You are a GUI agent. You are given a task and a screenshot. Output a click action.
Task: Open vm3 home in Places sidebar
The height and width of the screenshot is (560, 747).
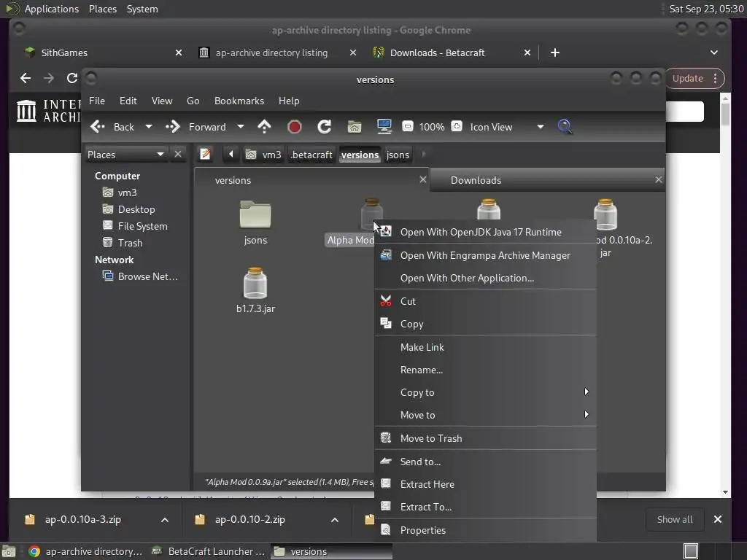120,192
